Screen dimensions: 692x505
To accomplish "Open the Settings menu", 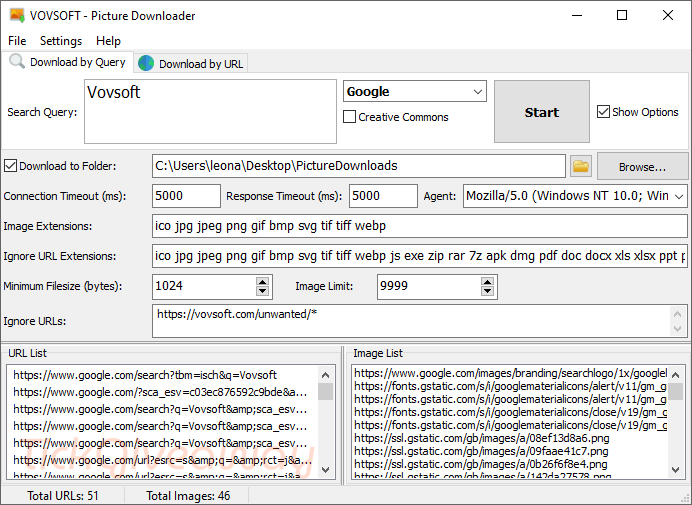I will 61,41.
